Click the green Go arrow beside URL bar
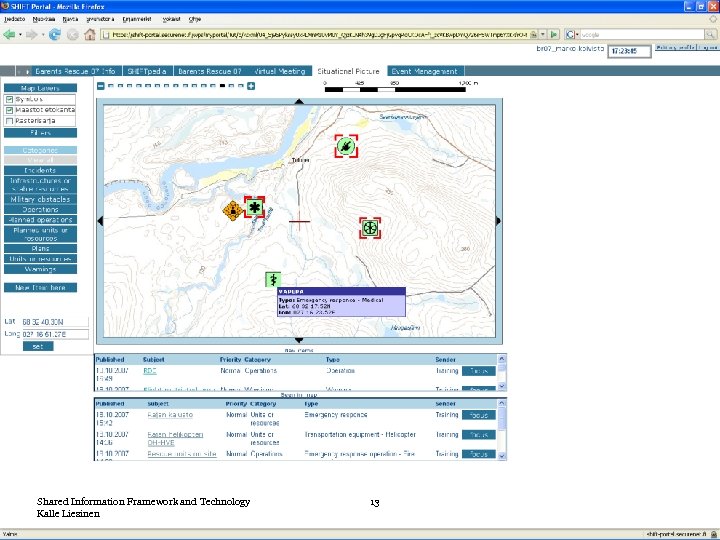Screen dimensions: 720x540 point(554,34)
